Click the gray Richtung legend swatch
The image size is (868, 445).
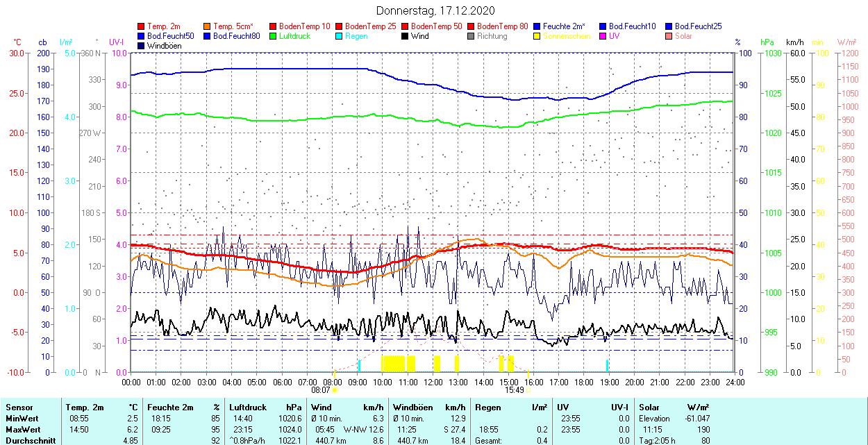[471, 36]
